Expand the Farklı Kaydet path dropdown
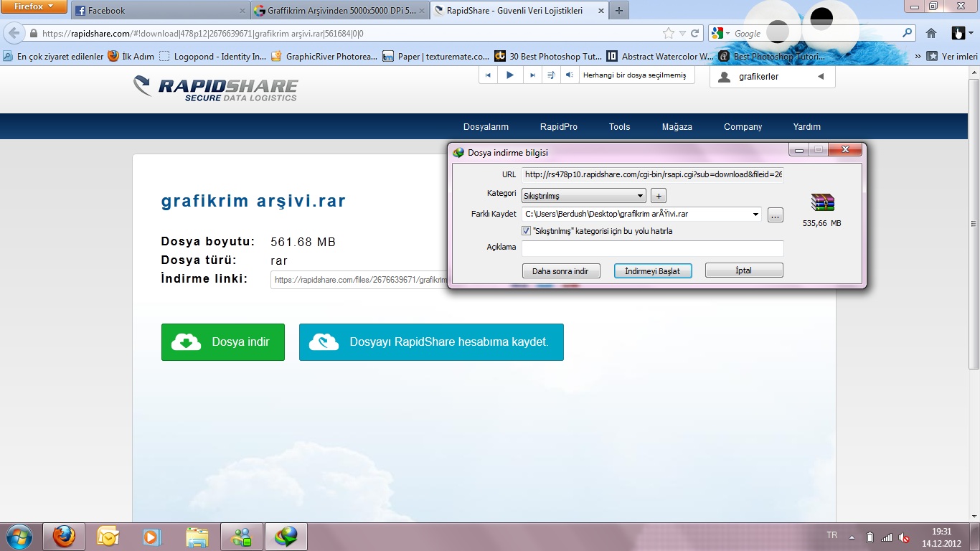Image resolution: width=980 pixels, height=551 pixels. (756, 214)
